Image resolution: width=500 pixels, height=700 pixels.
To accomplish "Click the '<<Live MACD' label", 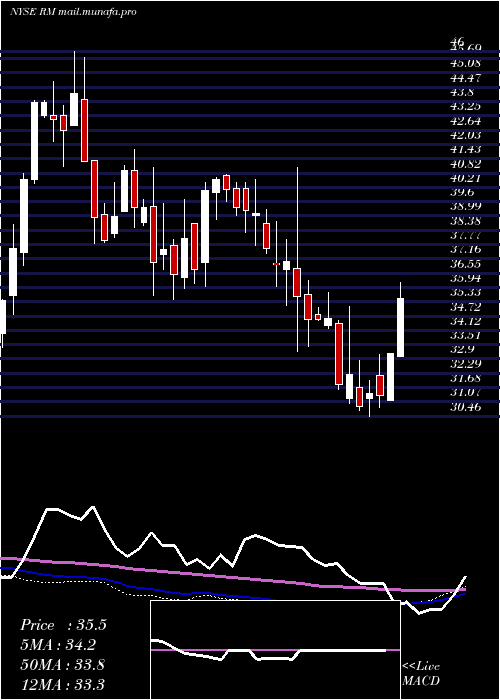I will click(x=421, y=673).
